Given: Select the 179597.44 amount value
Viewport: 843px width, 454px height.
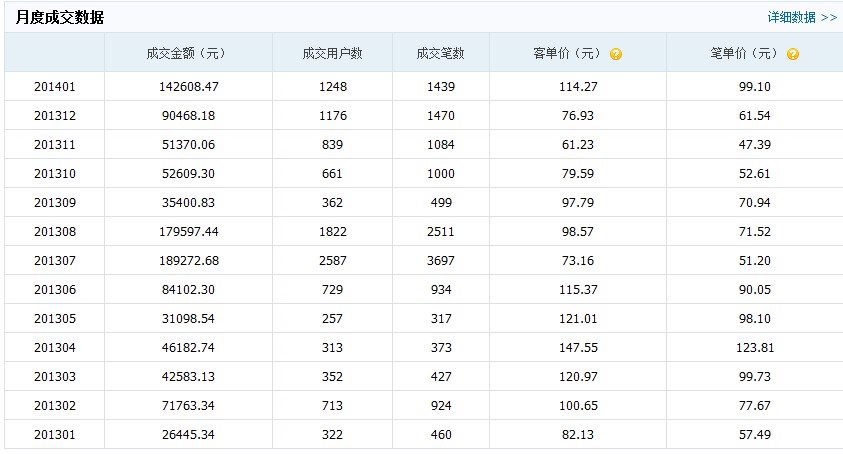Looking at the screenshot, I should 182,232.
